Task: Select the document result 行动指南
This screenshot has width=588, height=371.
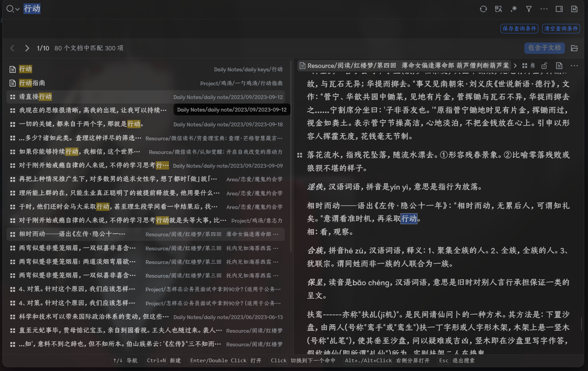Action: coord(146,83)
